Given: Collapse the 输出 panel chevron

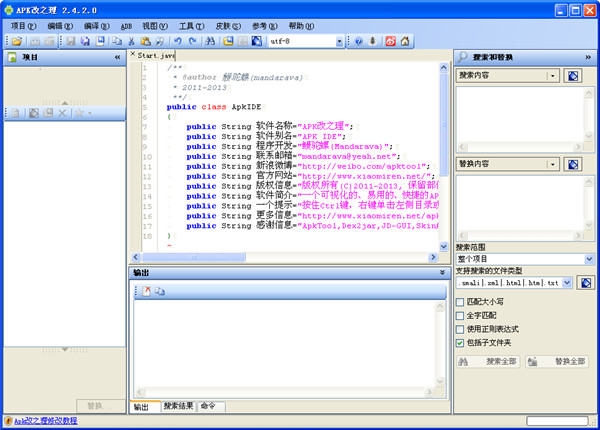Looking at the screenshot, I should coord(442,272).
